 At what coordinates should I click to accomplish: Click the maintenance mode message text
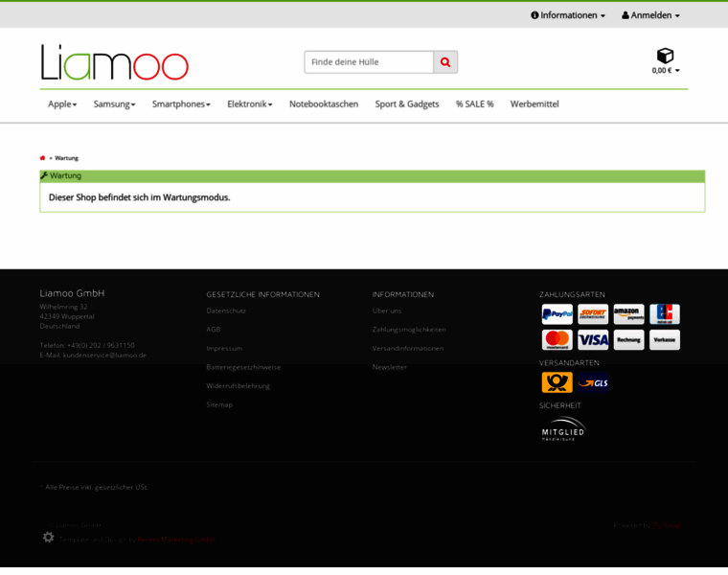click(x=139, y=197)
